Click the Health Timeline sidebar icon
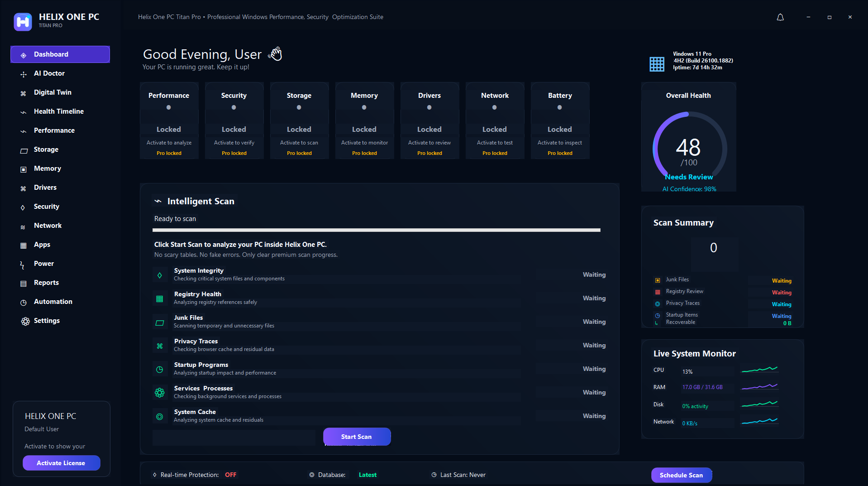This screenshot has height=486, width=868. 24,112
